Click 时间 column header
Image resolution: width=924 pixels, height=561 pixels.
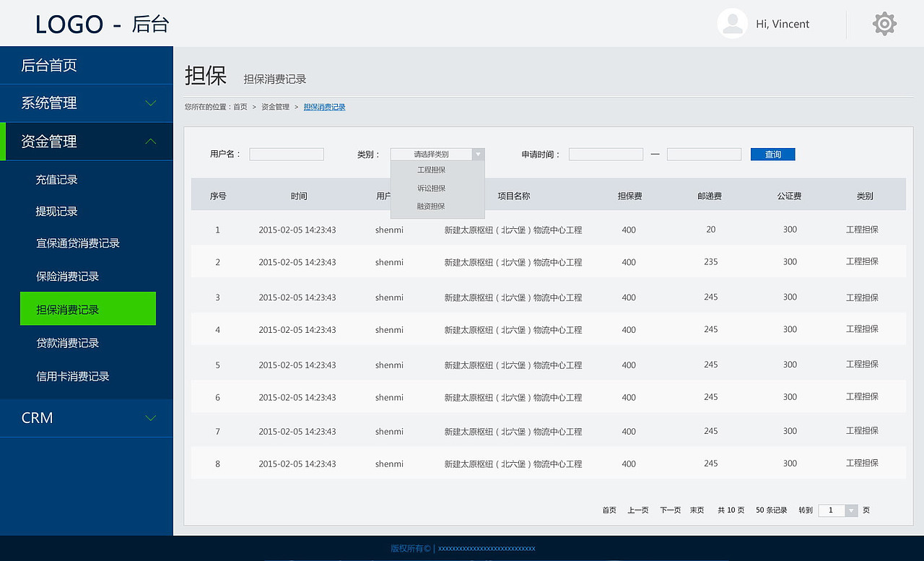click(x=299, y=196)
